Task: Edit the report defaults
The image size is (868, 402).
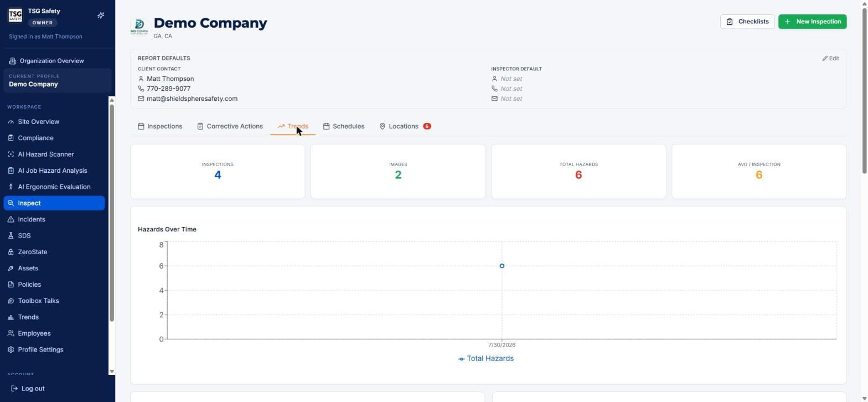Action: point(830,58)
